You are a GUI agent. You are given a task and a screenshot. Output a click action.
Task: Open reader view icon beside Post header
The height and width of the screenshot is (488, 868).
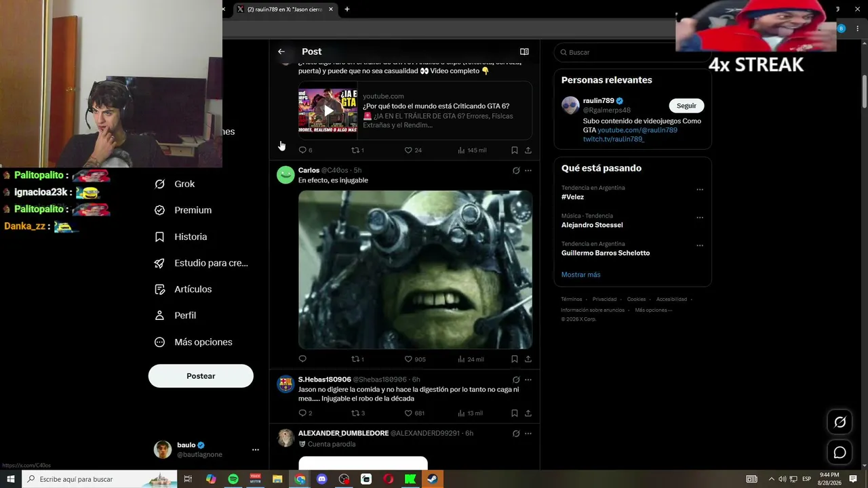pos(524,52)
